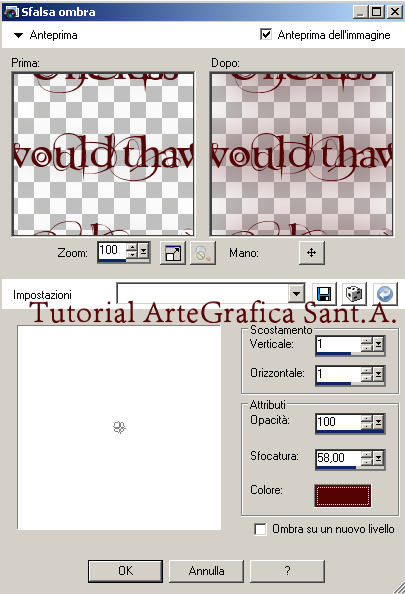Open the Opacità value slider dropdown
The height and width of the screenshot is (594, 405).
378,422
